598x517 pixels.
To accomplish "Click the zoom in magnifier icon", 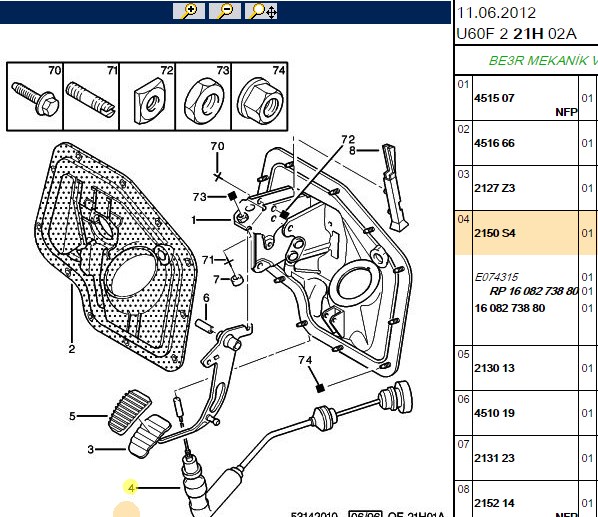I will [189, 11].
